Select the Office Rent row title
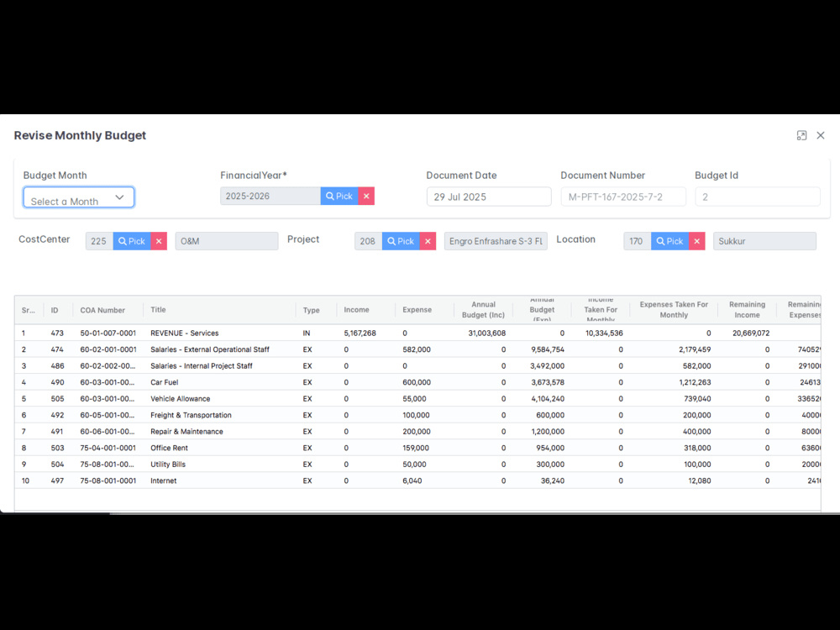840x630 pixels. coord(169,448)
